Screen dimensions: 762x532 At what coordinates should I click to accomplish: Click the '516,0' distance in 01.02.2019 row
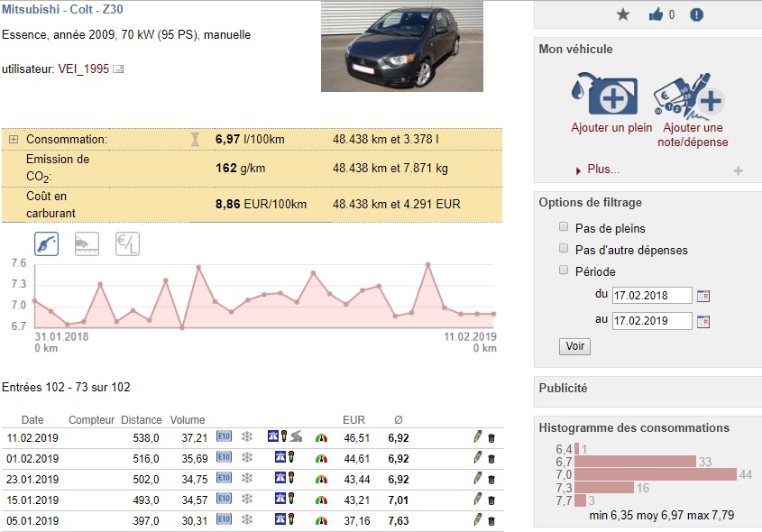pyautogui.click(x=146, y=459)
